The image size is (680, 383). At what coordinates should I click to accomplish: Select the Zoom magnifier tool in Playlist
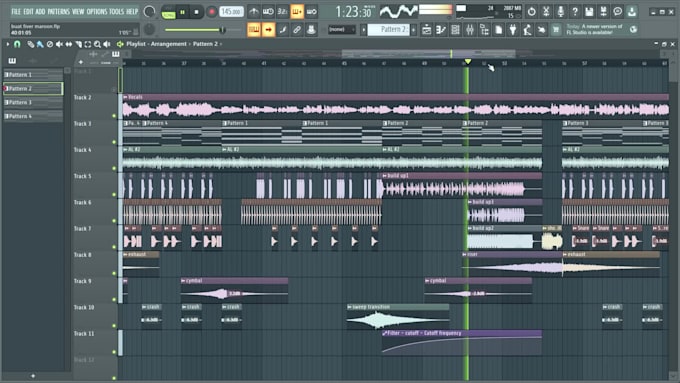(x=98, y=44)
